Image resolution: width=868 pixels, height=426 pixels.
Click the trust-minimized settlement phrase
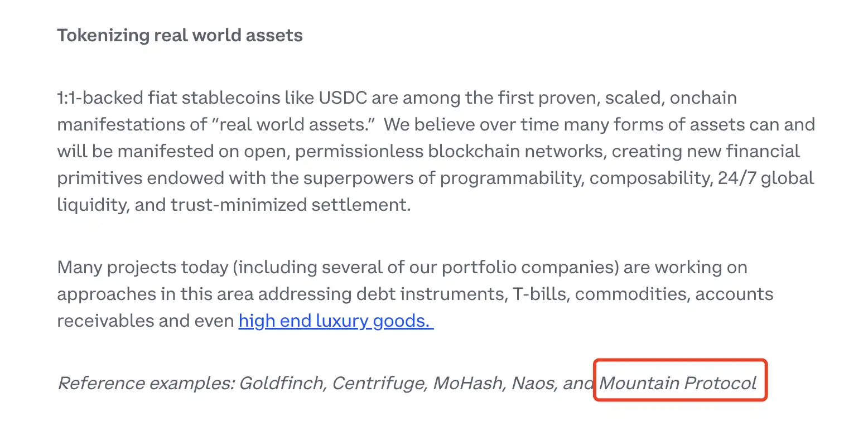point(290,205)
